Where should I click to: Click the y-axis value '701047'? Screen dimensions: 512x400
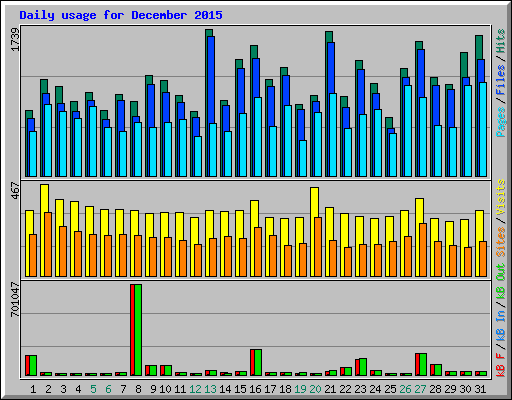[15, 300]
